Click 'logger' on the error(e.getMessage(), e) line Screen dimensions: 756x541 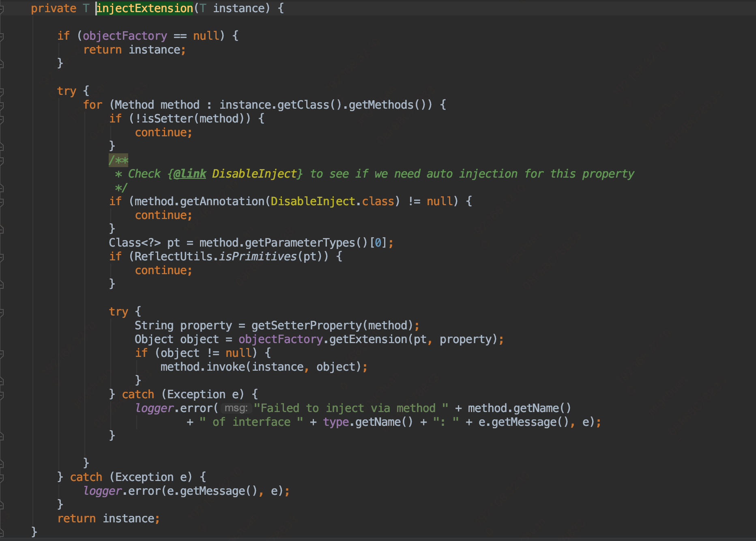point(103,491)
